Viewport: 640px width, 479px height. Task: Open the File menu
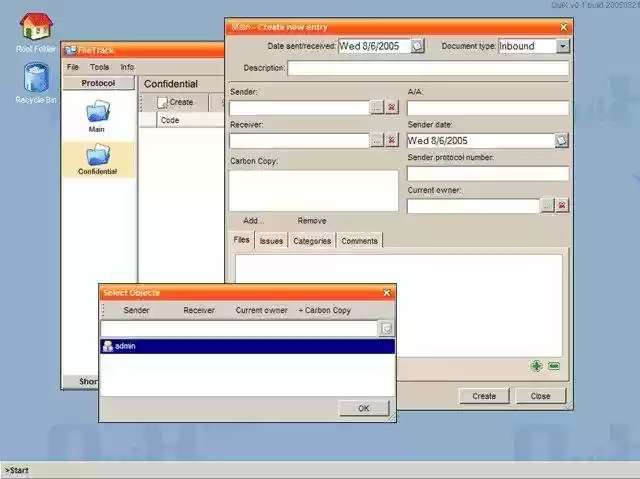click(73, 67)
